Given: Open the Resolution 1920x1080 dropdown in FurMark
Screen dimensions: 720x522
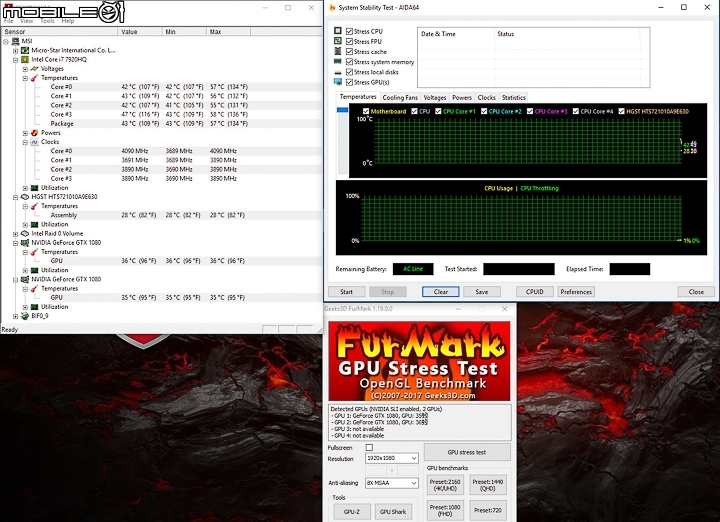Looking at the screenshot, I should pyautogui.click(x=392, y=458).
